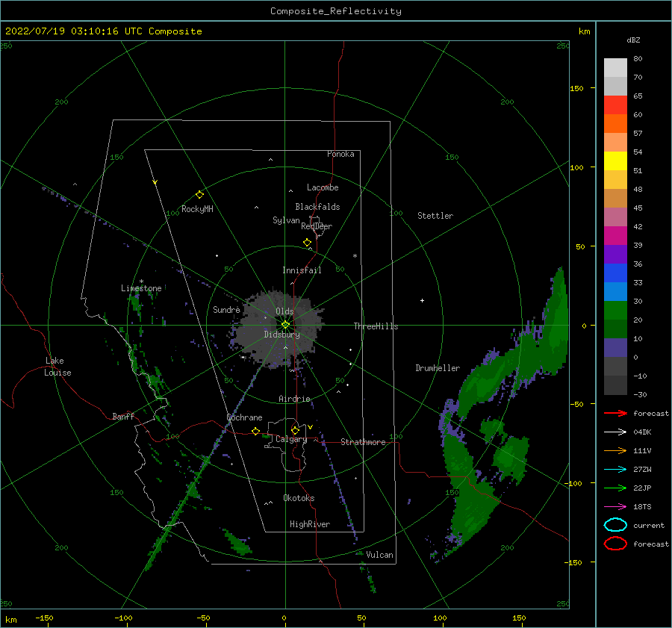The height and width of the screenshot is (628, 672).
Task: Click the Vulcan town label
Action: click(380, 555)
